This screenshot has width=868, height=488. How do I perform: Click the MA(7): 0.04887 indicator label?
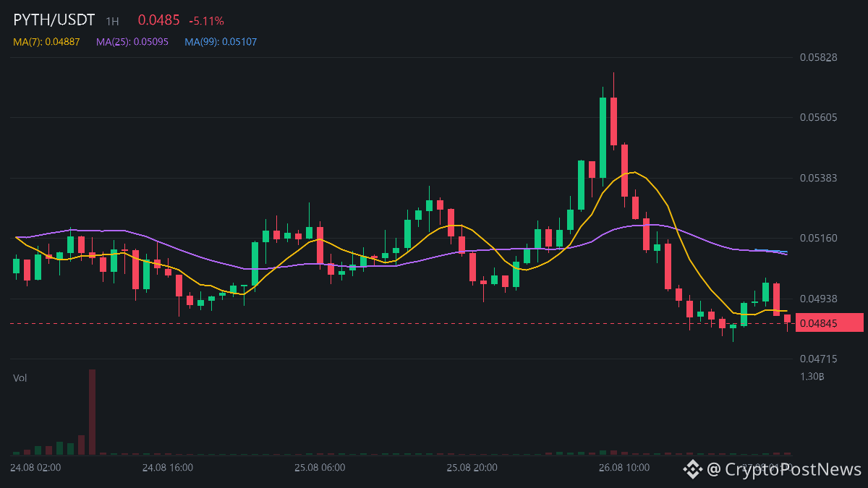coord(46,42)
